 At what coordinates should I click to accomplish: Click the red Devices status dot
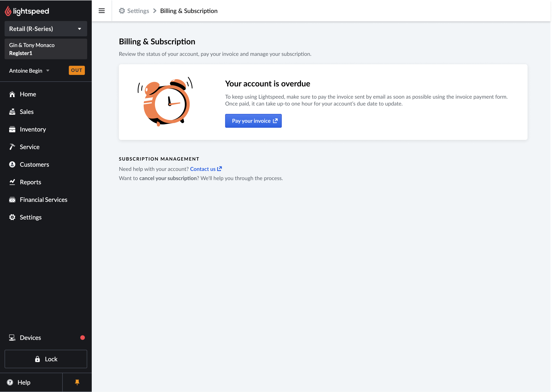83,338
